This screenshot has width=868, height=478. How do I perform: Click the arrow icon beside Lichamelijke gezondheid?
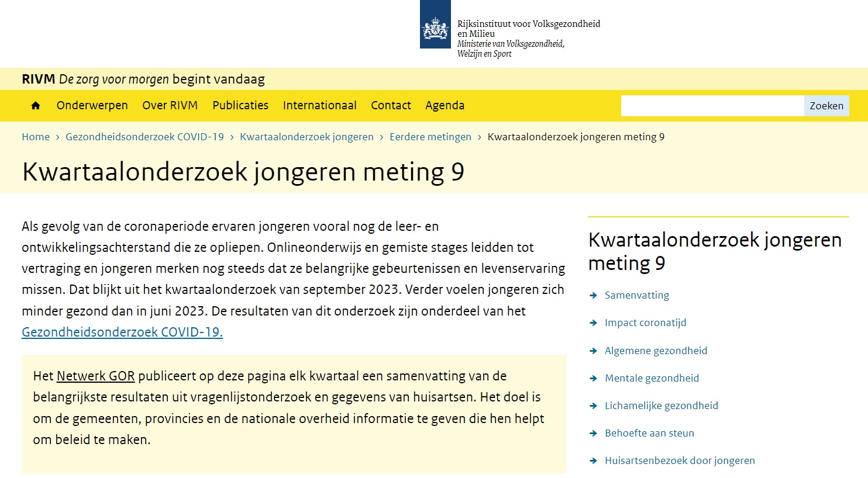tap(593, 406)
